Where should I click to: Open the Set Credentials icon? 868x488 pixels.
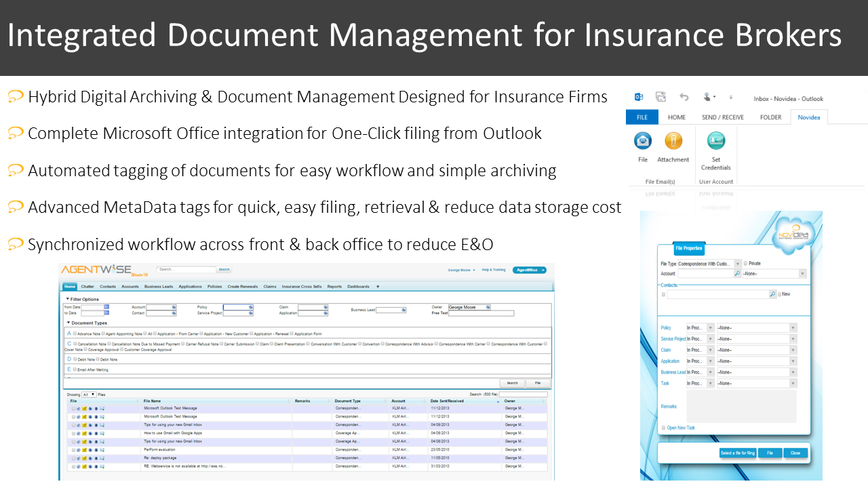716,141
